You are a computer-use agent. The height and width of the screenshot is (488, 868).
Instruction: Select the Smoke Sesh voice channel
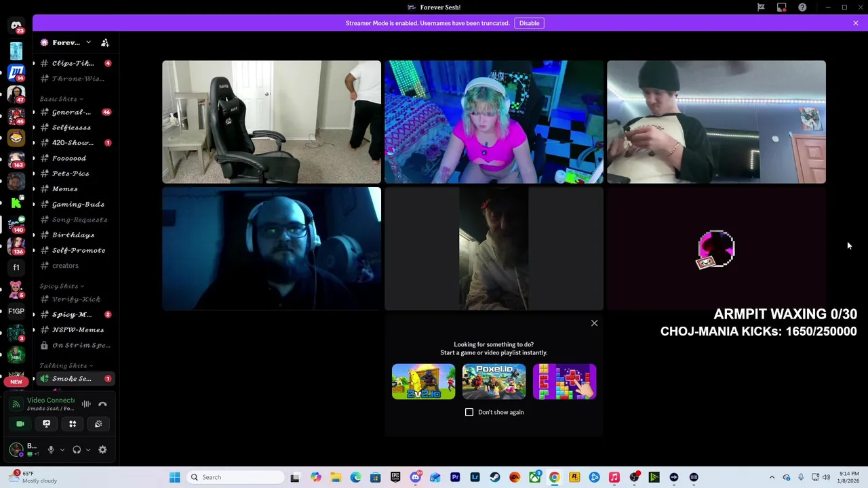click(75, 379)
